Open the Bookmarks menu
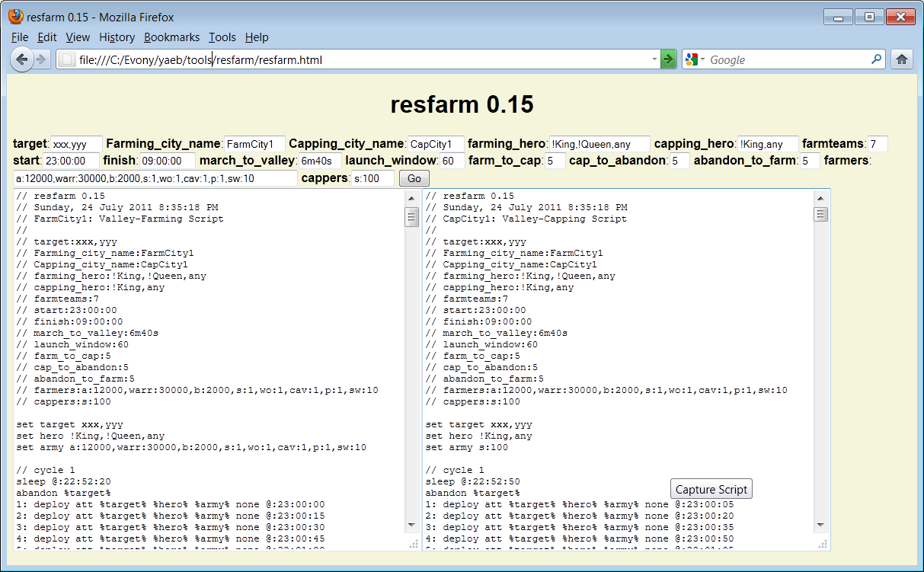Image resolution: width=924 pixels, height=572 pixels. pos(171,37)
